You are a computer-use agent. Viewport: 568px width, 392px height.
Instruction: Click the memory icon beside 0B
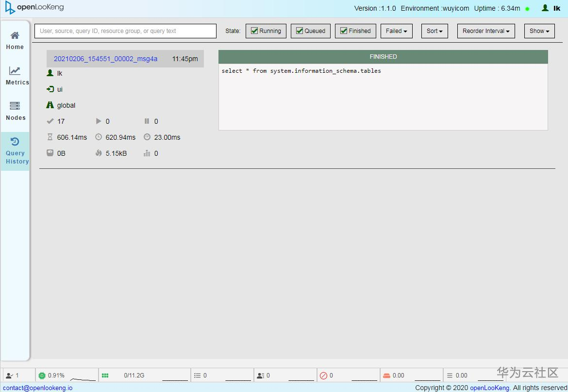click(x=50, y=153)
